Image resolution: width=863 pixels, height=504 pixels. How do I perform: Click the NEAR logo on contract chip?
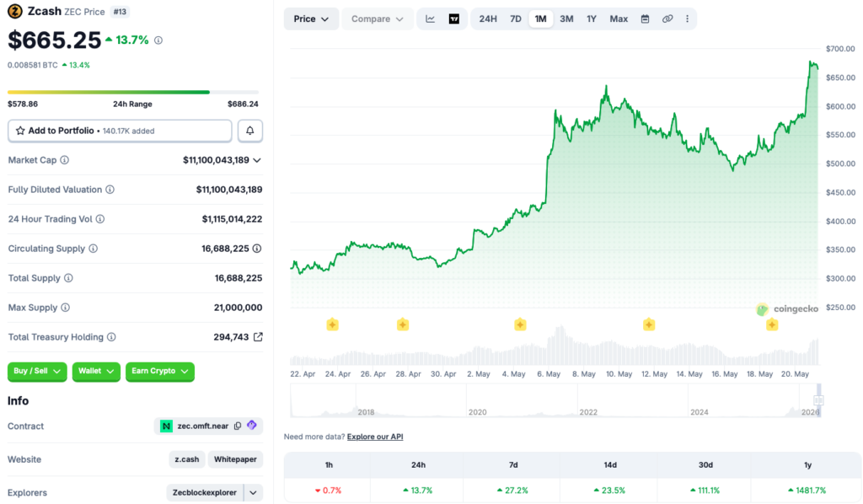166,426
